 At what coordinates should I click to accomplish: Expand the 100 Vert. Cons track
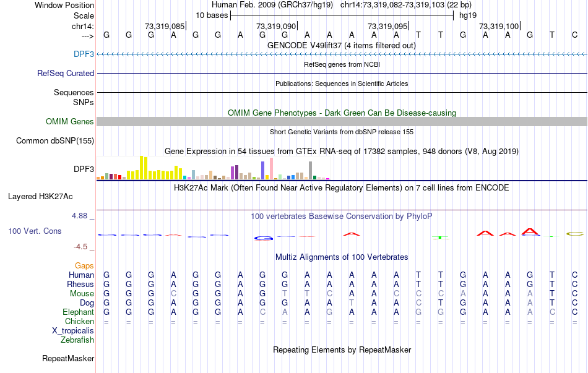click(35, 231)
